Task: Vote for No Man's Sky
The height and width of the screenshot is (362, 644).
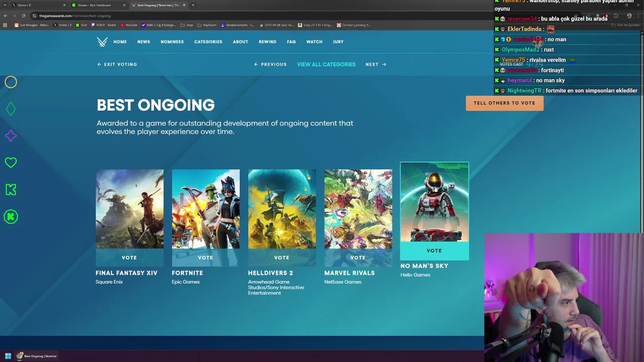Action: pyautogui.click(x=434, y=250)
